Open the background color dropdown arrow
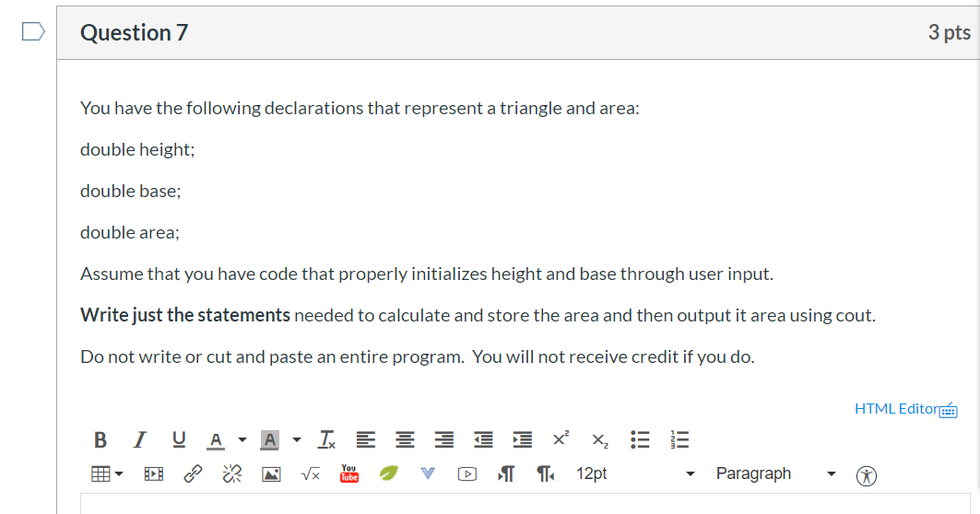This screenshot has width=980, height=514. pyautogui.click(x=296, y=439)
